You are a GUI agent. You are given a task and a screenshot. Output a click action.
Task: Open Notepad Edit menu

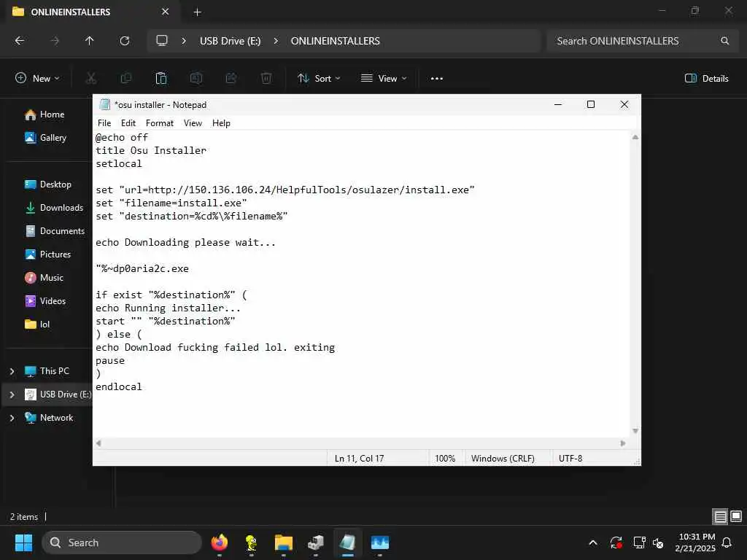(128, 123)
